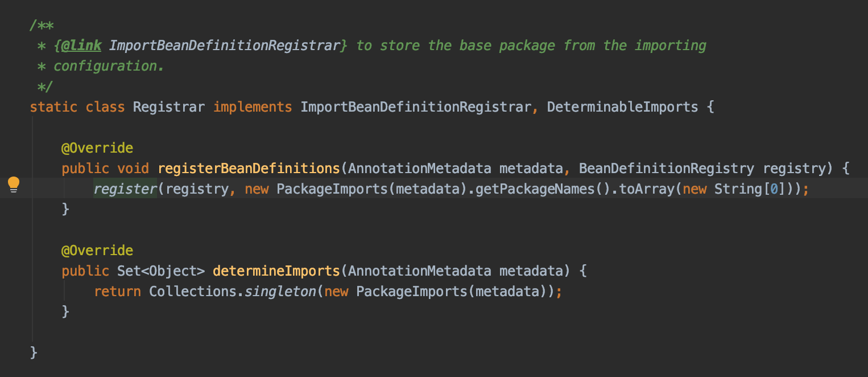Screen dimensions: 868x377
Task: Click the determineImports method name
Action: (x=276, y=271)
